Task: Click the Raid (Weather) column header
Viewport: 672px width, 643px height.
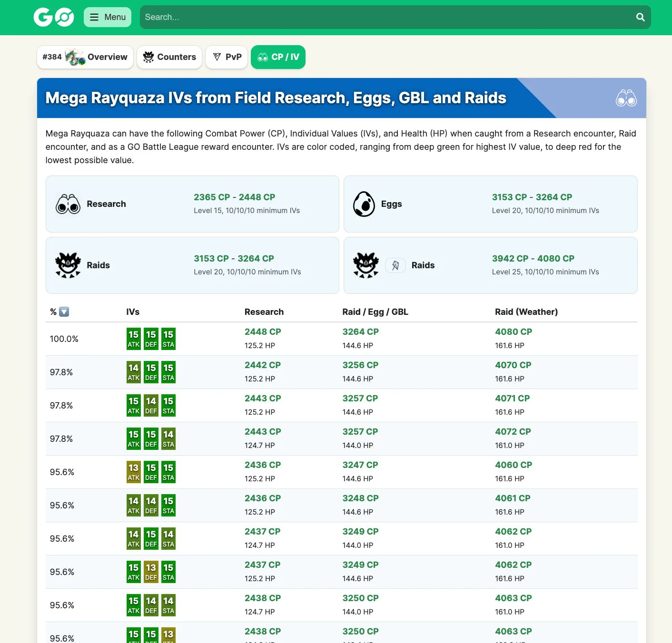Action: point(526,312)
